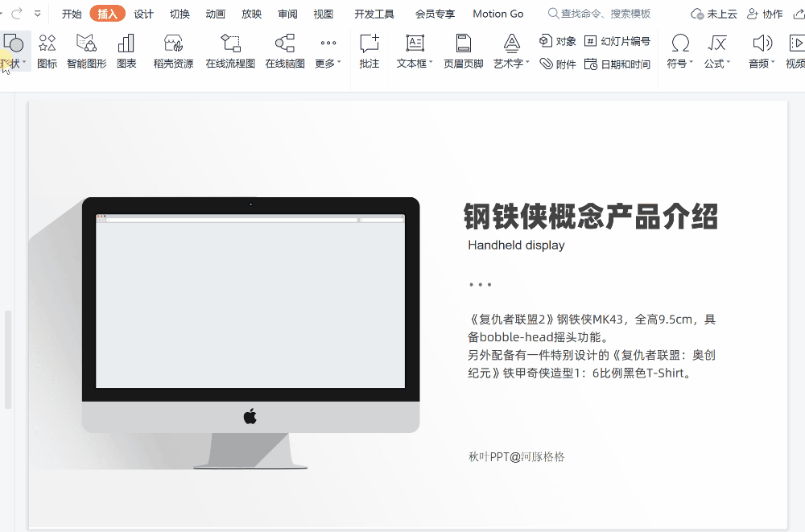Open 智能图形 smart graphics
Image resolution: width=805 pixels, height=532 pixels.
pyautogui.click(x=86, y=51)
